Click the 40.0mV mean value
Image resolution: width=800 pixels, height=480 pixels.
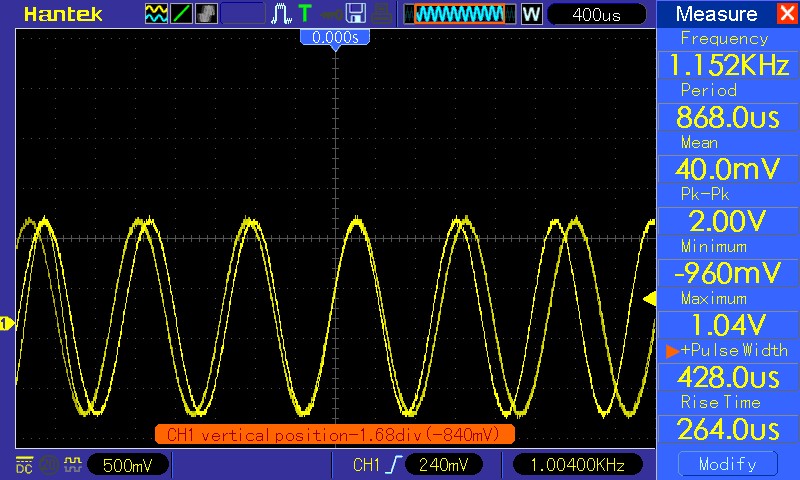729,169
